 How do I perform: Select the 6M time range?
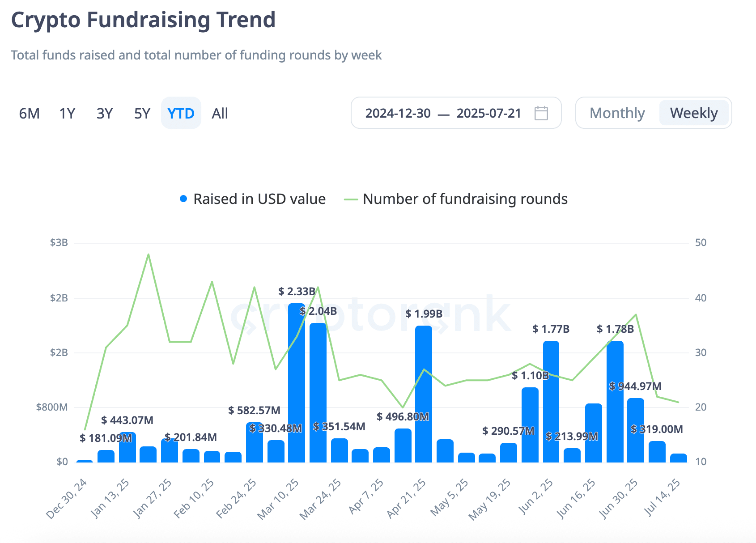[30, 113]
